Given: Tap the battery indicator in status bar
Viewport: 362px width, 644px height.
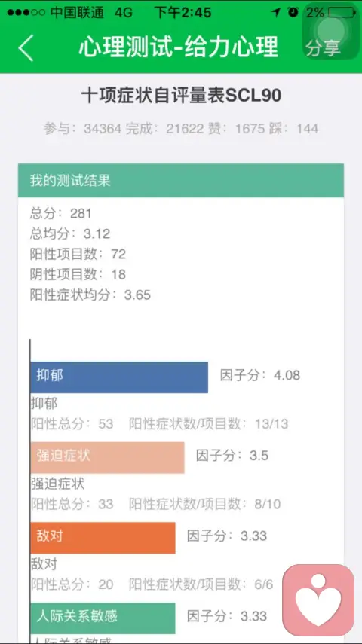Looking at the screenshot, I should [342, 12].
